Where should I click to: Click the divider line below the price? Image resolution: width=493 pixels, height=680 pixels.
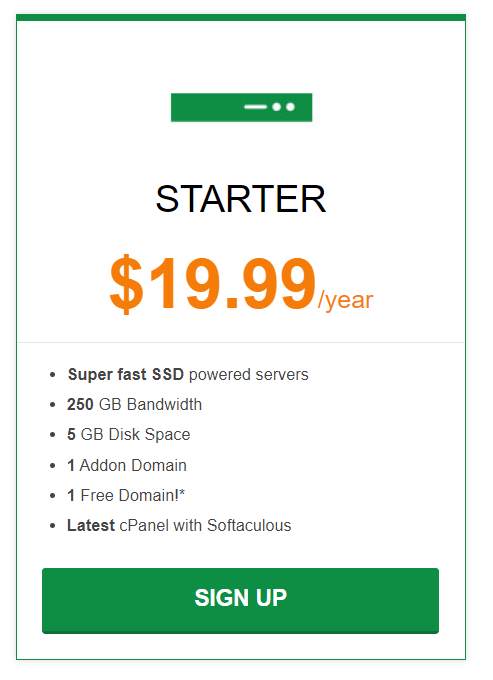[241, 343]
